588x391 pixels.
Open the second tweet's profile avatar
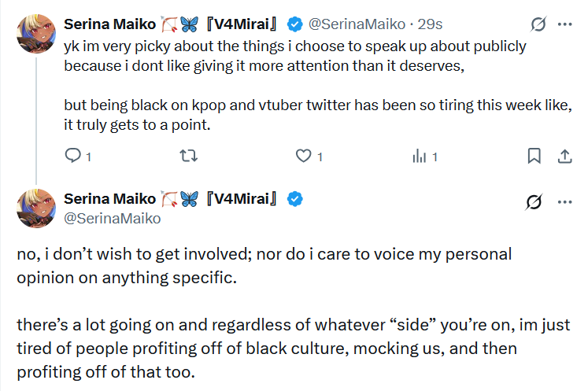(35, 208)
